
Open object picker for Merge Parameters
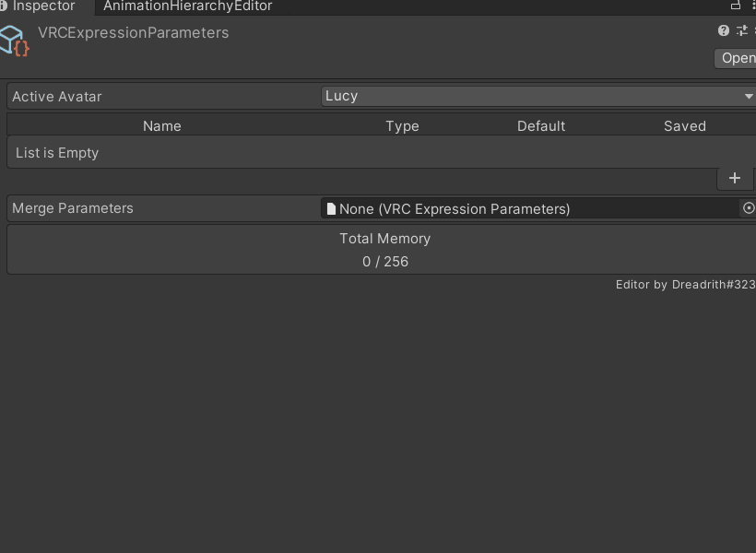point(749,208)
